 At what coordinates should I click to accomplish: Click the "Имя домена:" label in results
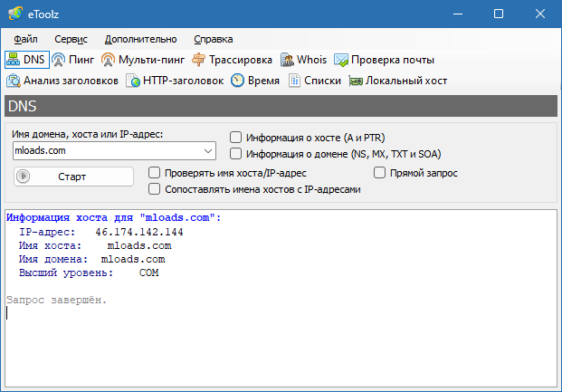53,259
